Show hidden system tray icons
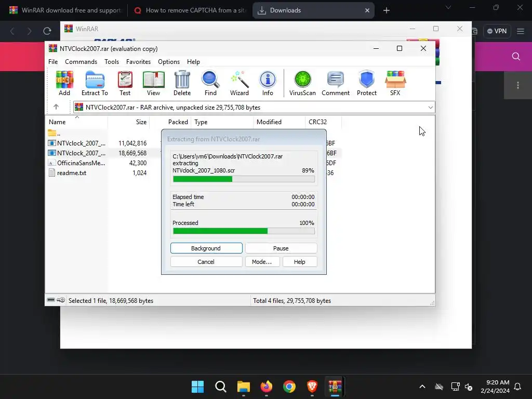Screen dimensions: 532x399 tap(422, 387)
